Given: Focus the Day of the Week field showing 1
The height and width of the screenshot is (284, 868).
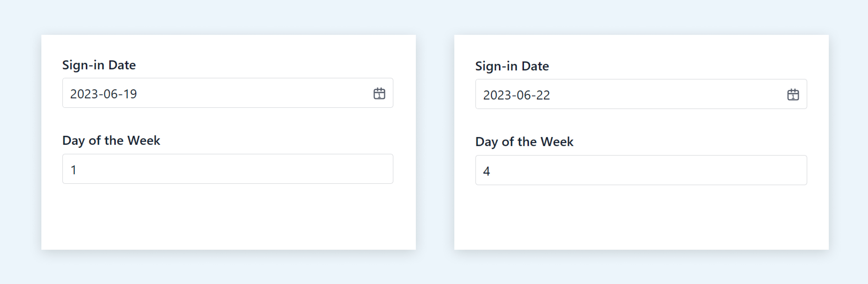Looking at the screenshot, I should 228,169.
